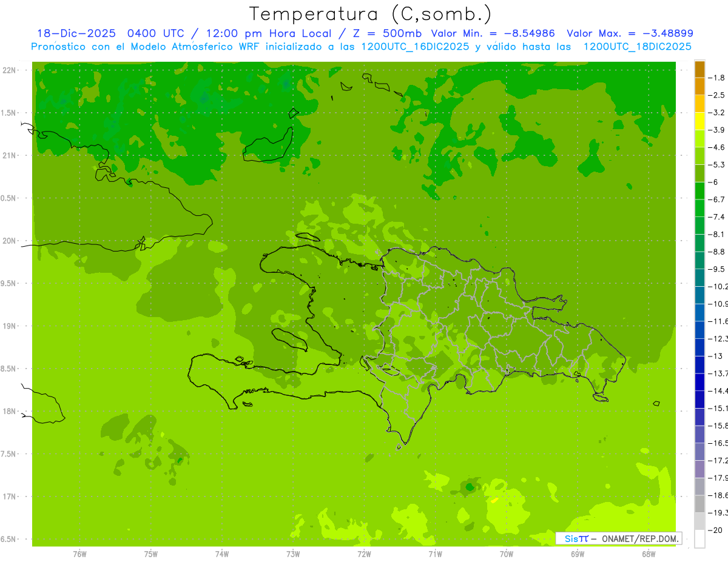Pick the colorbar segment between -5.3 and -6
Image resolution: width=728 pixels, height=562 pixels.
coord(700,173)
